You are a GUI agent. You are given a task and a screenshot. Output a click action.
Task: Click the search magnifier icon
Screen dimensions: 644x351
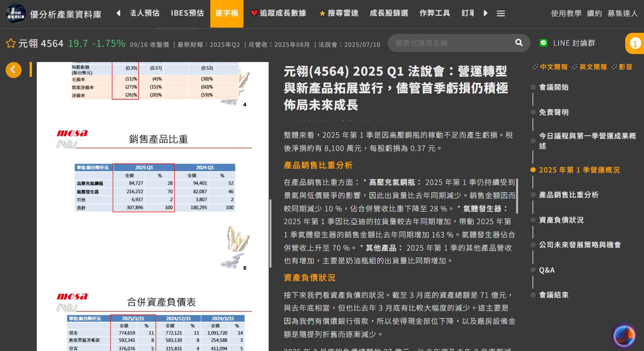[519, 43]
